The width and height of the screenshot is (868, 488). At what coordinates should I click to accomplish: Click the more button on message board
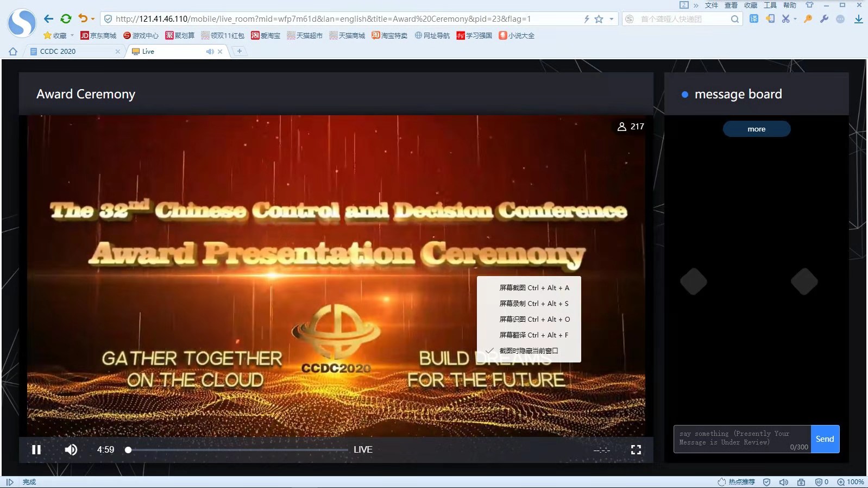pos(756,129)
